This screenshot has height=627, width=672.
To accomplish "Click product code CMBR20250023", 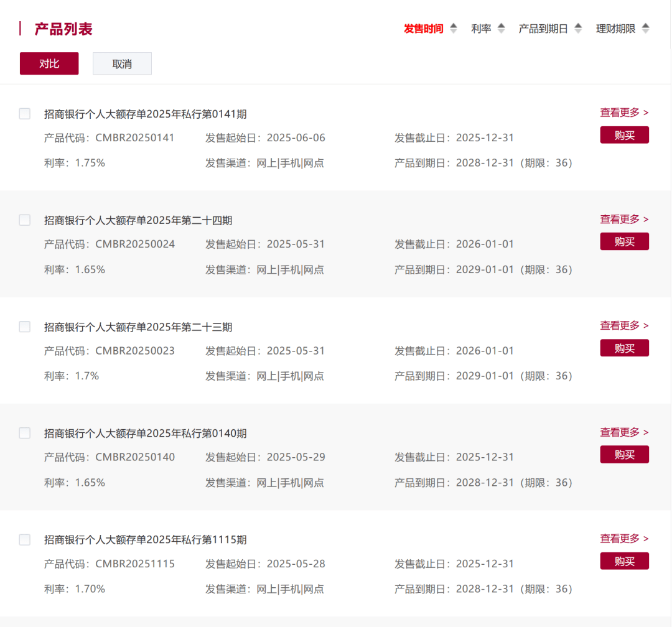I will (134, 351).
